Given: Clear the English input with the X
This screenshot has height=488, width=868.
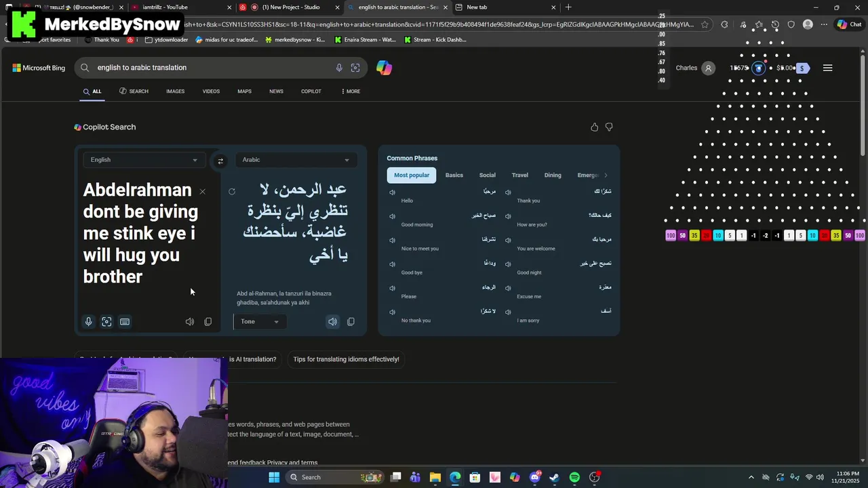Looking at the screenshot, I should pyautogui.click(x=202, y=192).
